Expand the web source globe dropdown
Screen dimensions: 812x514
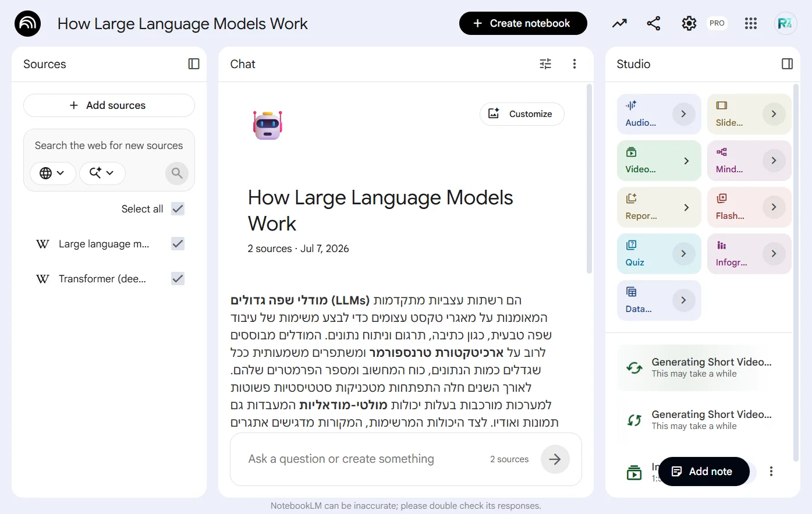click(x=52, y=173)
